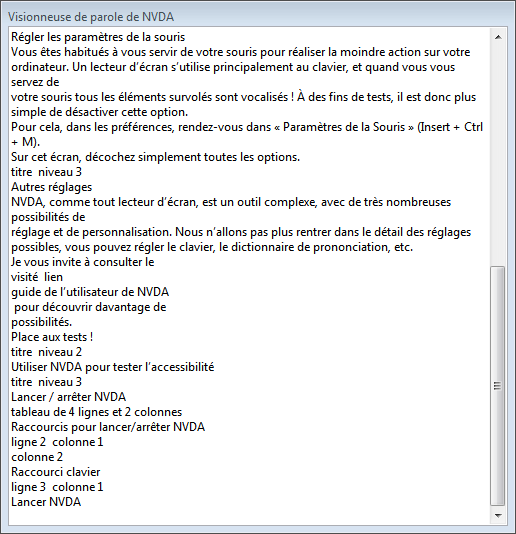
Task: Click the scrollbar track above the thumb
Action: pos(498,155)
